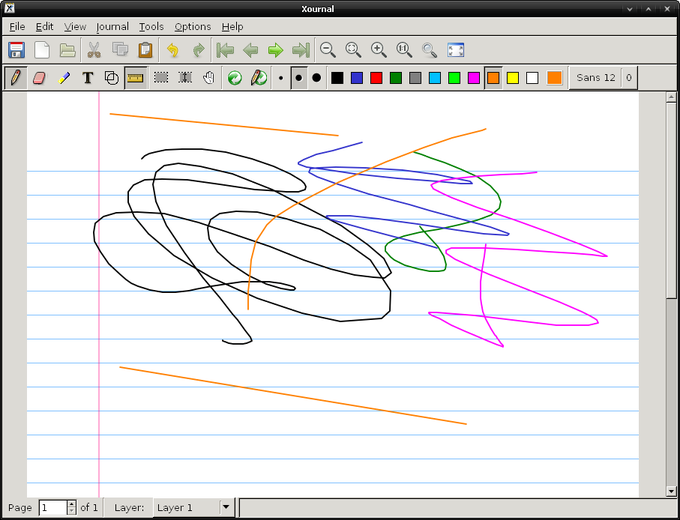
Task: Open the View menu
Action: (75, 26)
